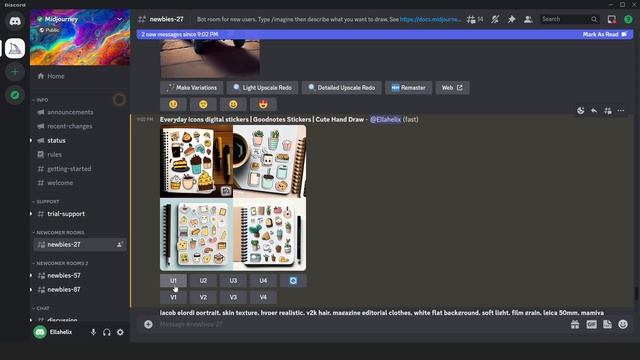The image size is (640, 360).
Task: Click Ellahelix user avatar in panel
Action: click(40, 332)
